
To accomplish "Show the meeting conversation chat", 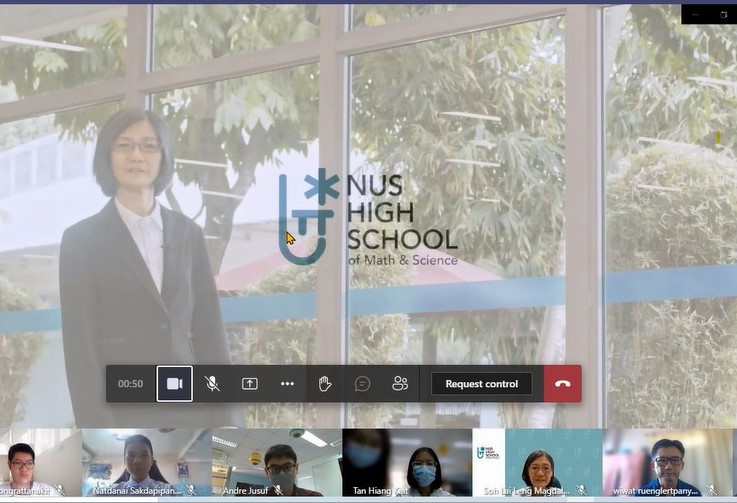I will tap(362, 384).
